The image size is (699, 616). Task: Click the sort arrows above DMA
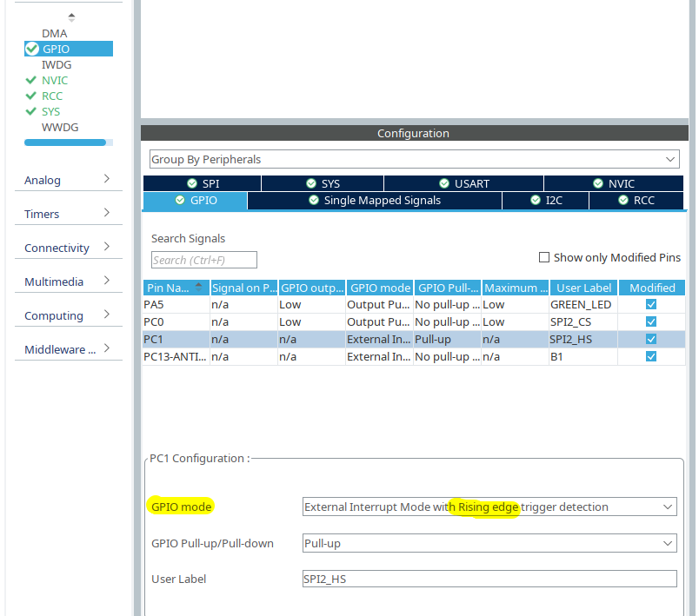click(x=71, y=17)
